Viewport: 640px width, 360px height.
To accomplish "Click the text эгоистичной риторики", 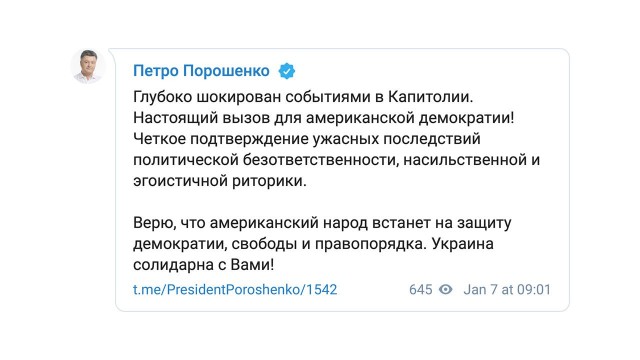I will (220, 181).
